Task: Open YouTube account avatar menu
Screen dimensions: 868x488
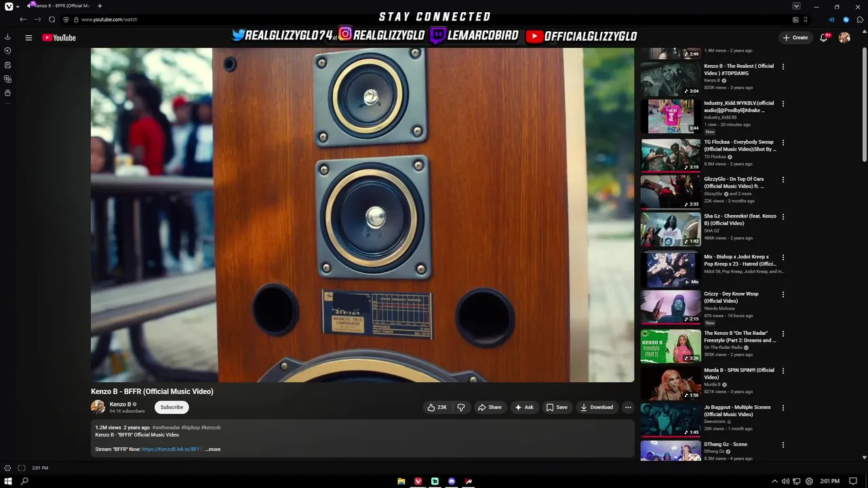Action: tap(844, 38)
